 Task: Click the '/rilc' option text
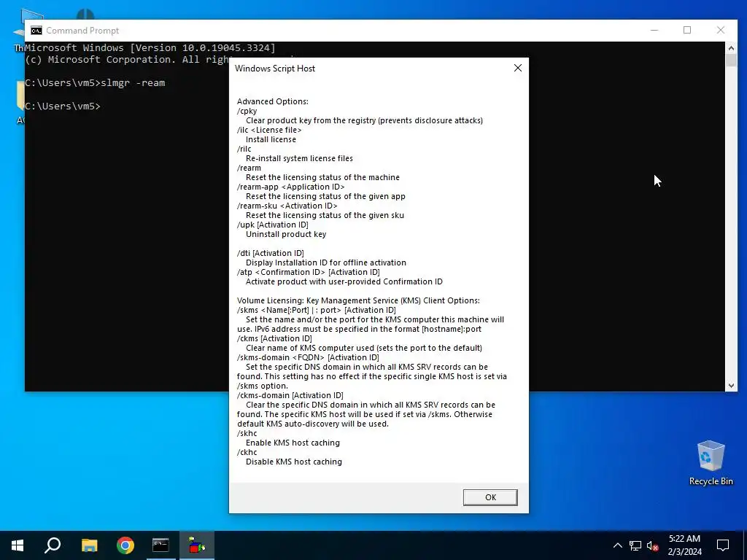pos(244,149)
